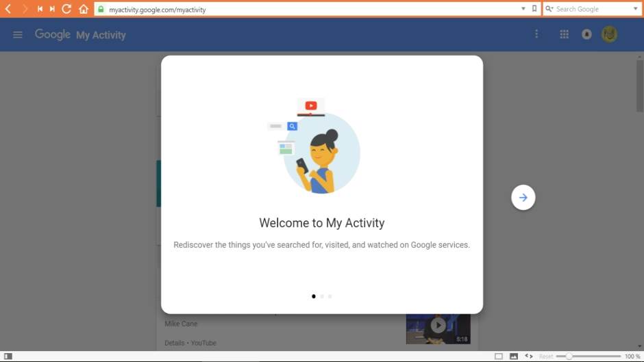Reload the current page
Viewport: 644px width, 362px height.
coord(66,9)
